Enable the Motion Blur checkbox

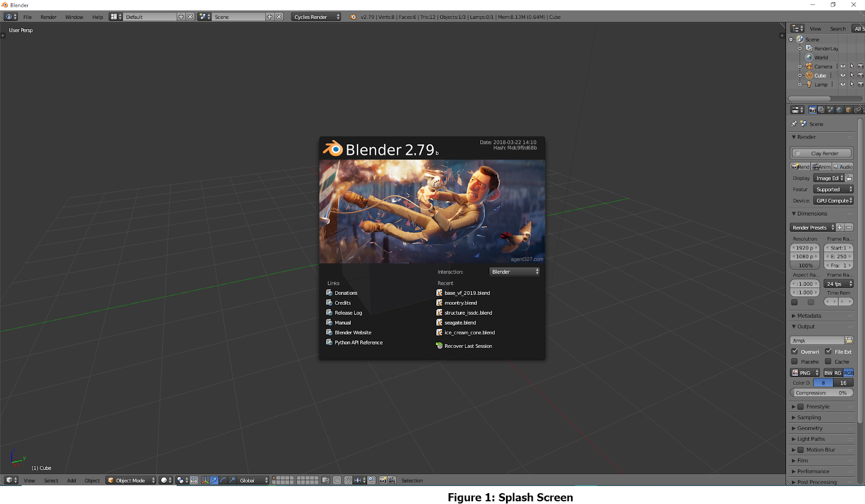coord(801,450)
